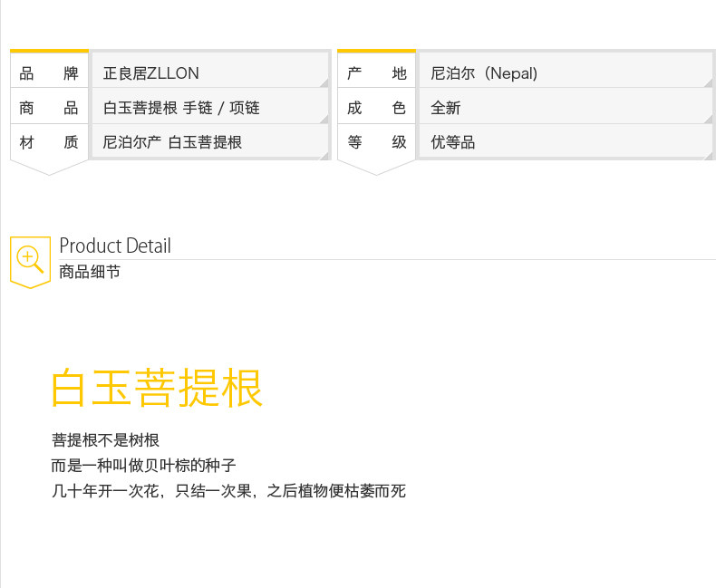Click the line 菩提根不是树根

coord(106,440)
